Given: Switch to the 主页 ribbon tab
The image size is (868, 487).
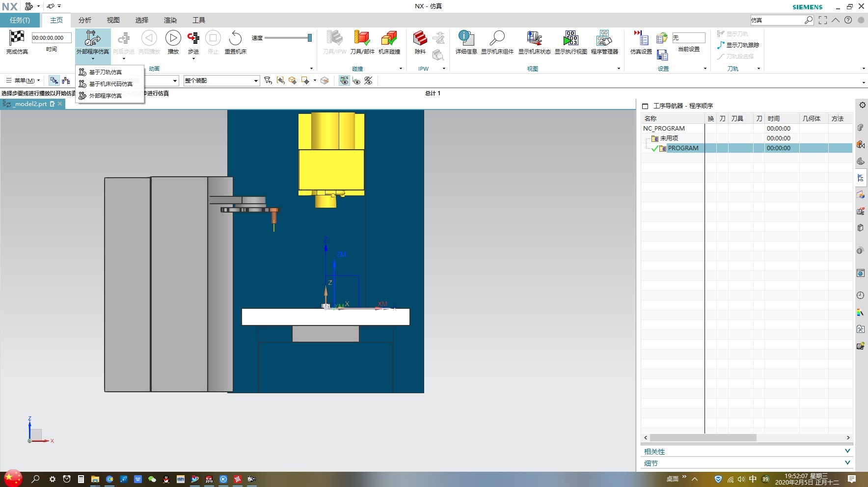Looking at the screenshot, I should tap(56, 20).
